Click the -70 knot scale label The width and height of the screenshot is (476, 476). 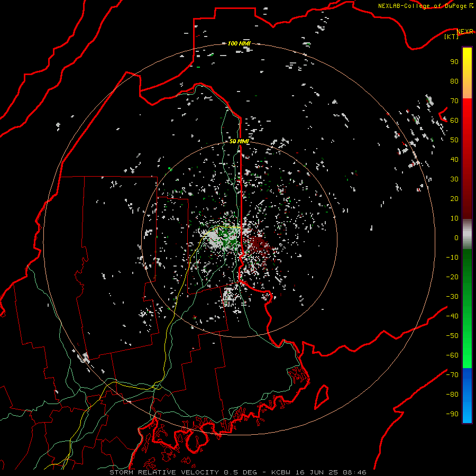(x=452, y=375)
